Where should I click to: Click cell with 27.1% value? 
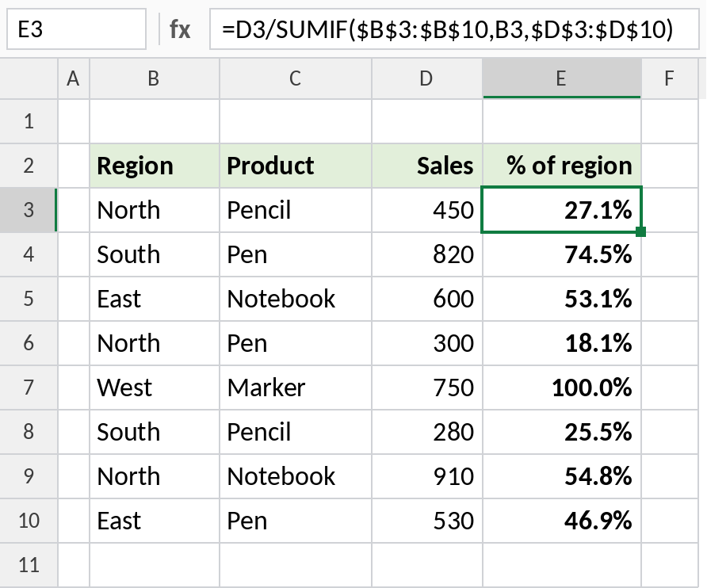(x=562, y=210)
